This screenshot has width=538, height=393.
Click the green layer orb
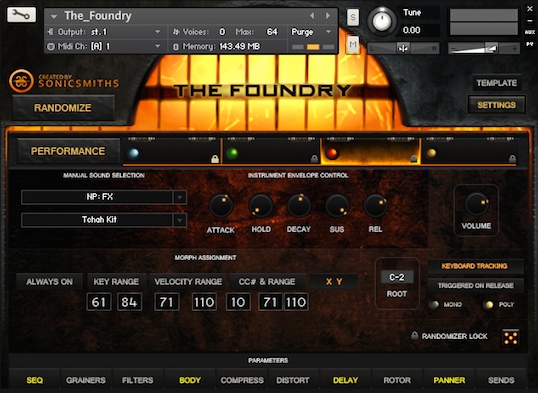[x=233, y=153]
